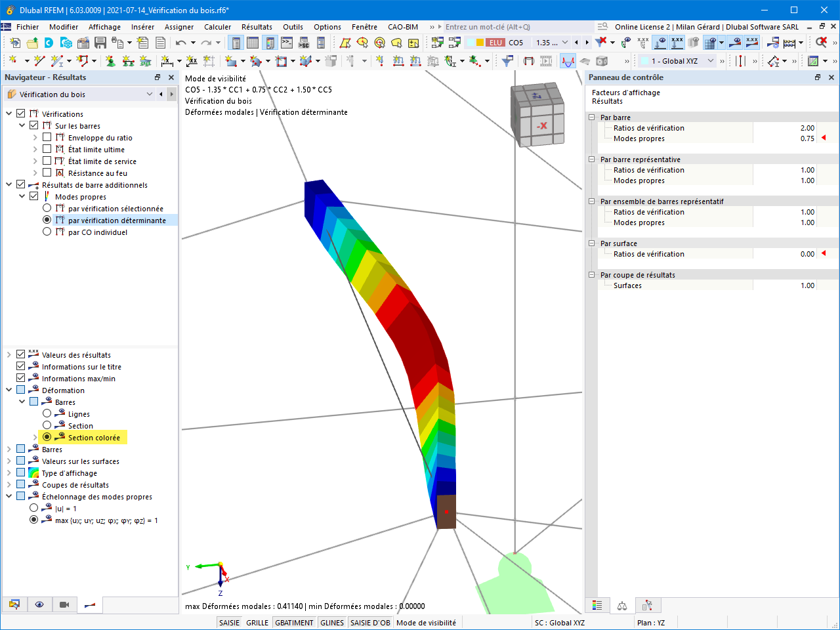Collapse the Déformation tree node

9,390
